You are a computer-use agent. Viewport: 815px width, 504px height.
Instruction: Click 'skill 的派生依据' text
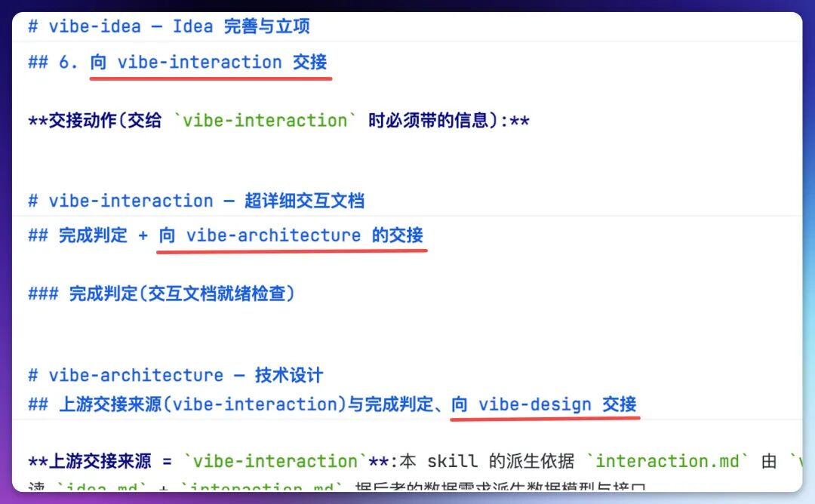point(500,461)
